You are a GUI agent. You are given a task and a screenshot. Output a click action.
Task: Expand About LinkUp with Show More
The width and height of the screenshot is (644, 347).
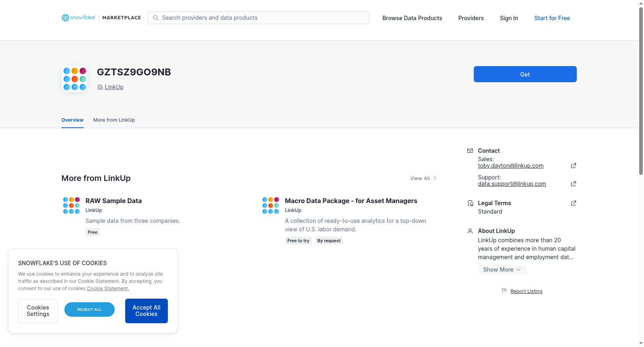(502, 270)
